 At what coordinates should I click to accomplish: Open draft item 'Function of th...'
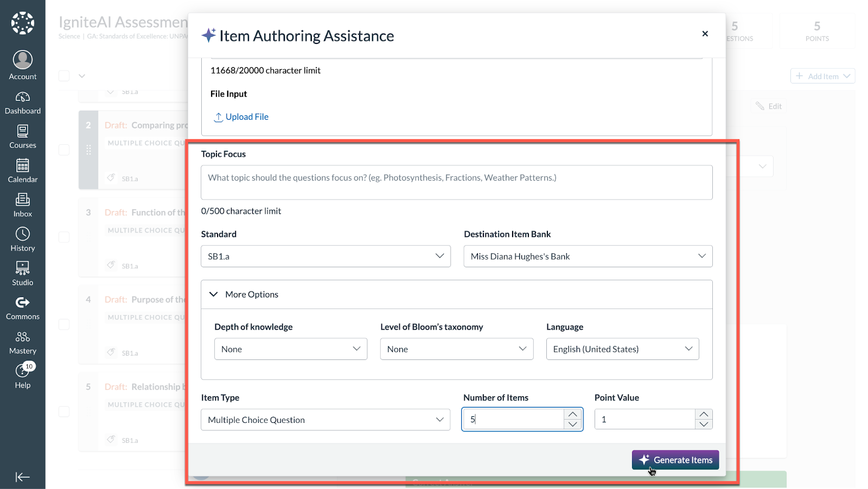(x=146, y=213)
